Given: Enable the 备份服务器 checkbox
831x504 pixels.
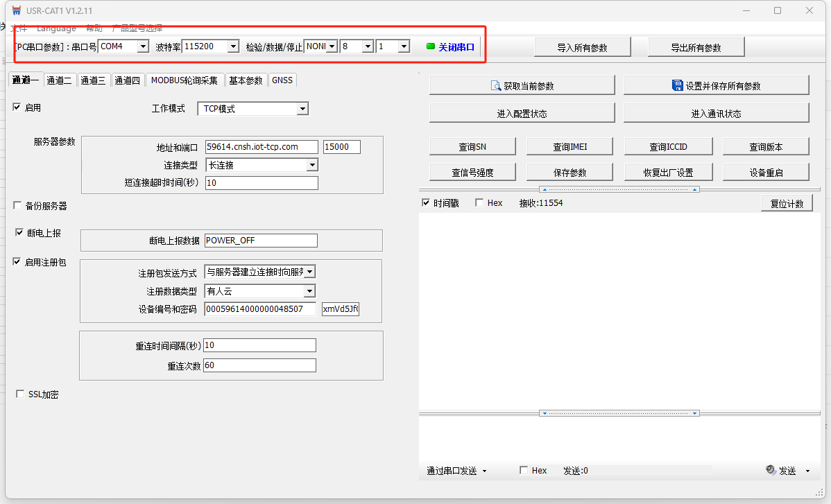Looking at the screenshot, I should 18,206.
